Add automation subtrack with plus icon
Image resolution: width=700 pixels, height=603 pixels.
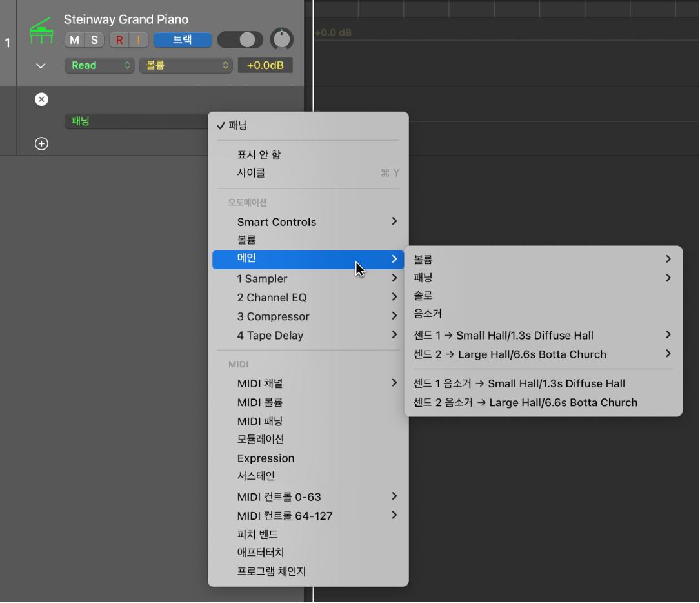click(x=41, y=144)
